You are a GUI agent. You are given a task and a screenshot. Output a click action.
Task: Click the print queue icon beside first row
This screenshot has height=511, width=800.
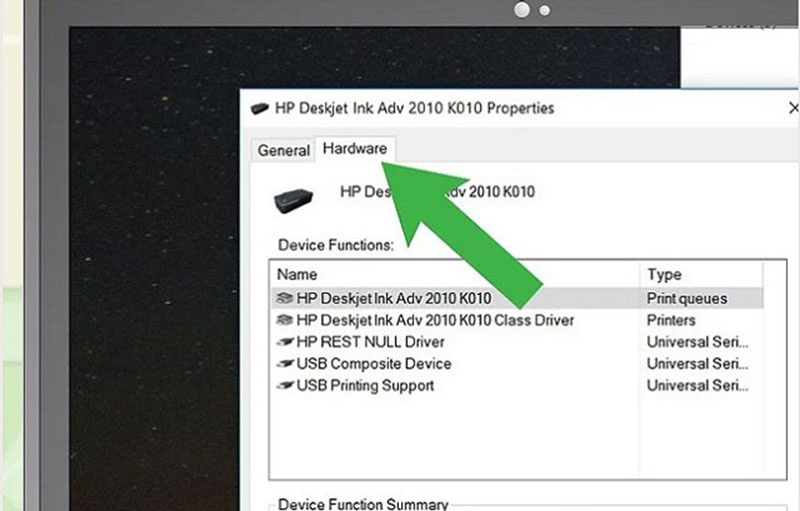[284, 298]
